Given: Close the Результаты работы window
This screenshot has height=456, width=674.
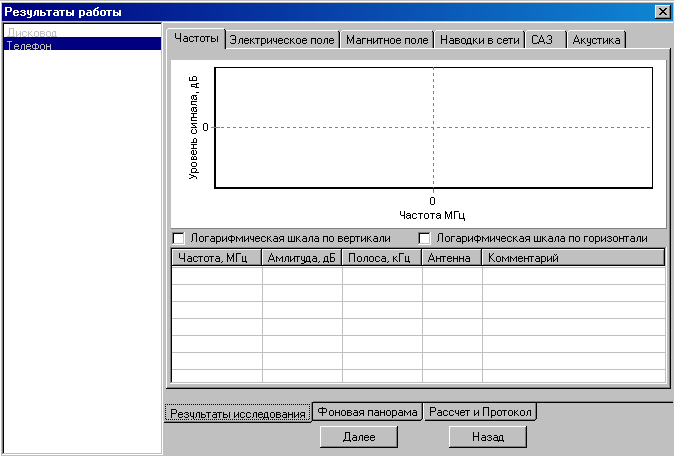Looking at the screenshot, I should (662, 12).
